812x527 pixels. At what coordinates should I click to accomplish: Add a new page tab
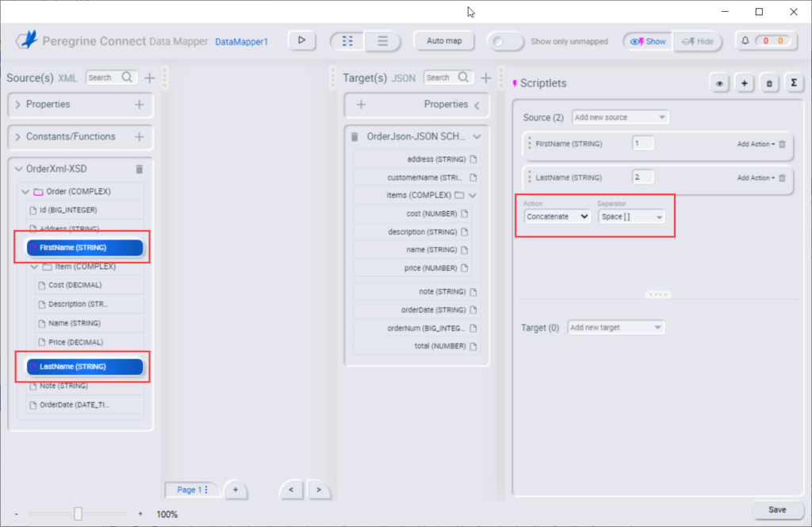236,490
